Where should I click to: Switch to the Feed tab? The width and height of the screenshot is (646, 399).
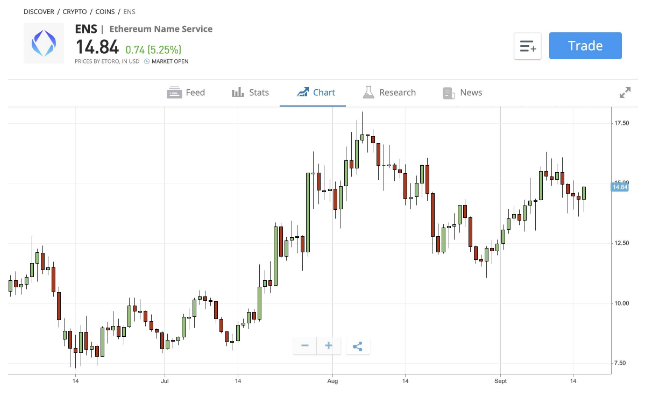[186, 92]
